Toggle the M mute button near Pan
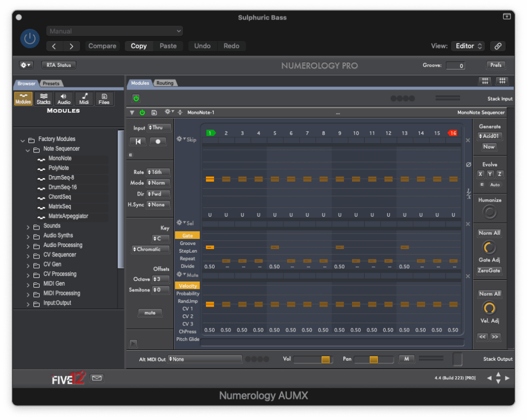This screenshot has height=420, width=527. 407,359
